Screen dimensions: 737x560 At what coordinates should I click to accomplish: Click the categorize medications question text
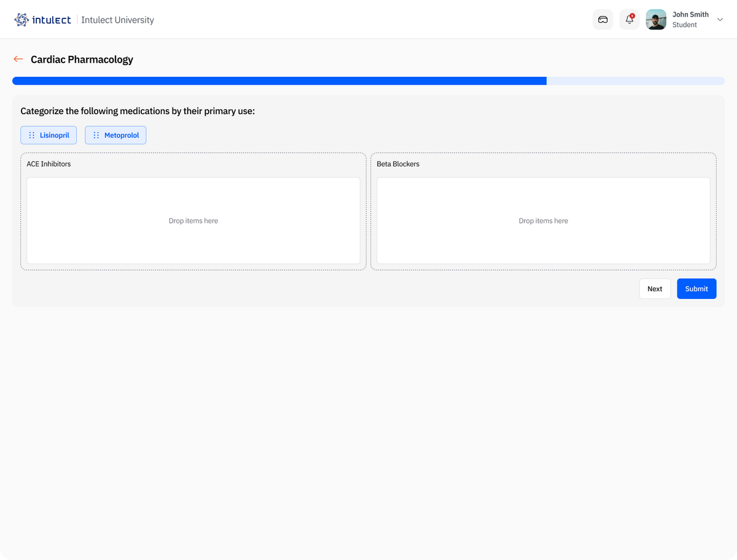138,111
